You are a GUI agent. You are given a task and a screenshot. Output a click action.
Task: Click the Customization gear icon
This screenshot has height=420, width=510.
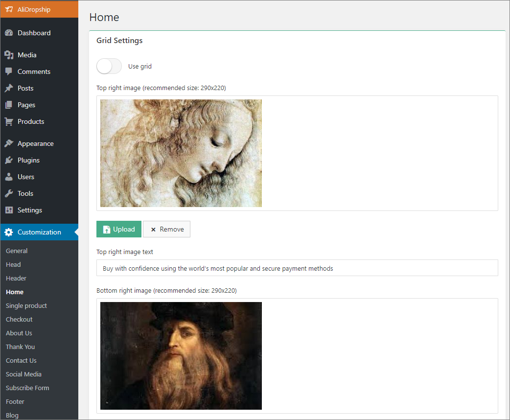point(9,233)
